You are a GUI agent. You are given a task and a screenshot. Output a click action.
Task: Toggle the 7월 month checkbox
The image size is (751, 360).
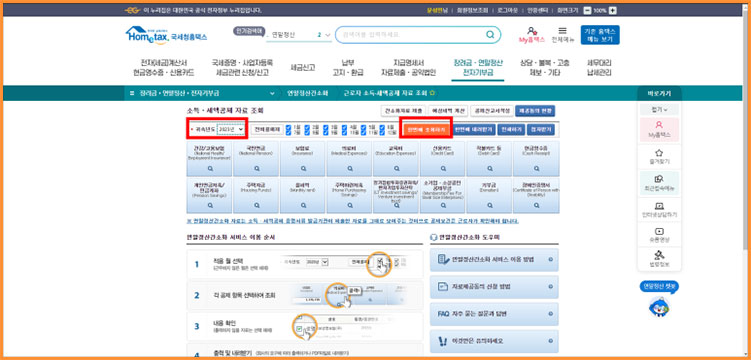[x=288, y=132]
